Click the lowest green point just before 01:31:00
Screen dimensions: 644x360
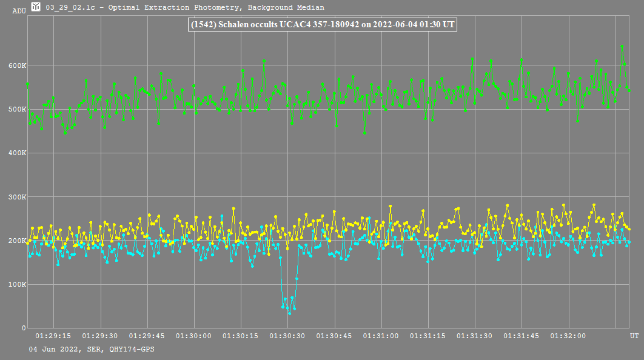pyautogui.click(x=364, y=133)
